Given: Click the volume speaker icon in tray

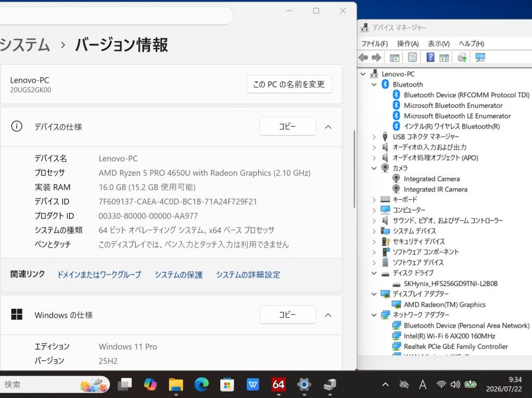Looking at the screenshot, I should [x=455, y=384].
